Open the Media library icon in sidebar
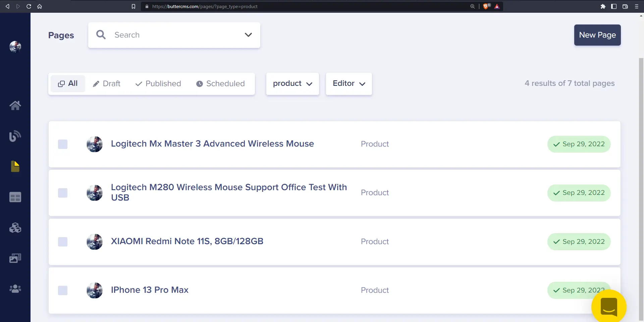 pyautogui.click(x=15, y=258)
